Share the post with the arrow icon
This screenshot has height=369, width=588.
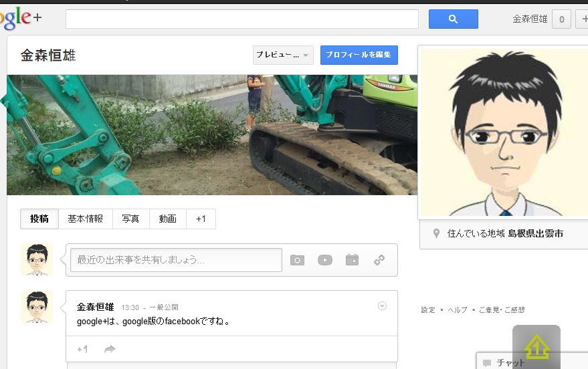[110, 349]
